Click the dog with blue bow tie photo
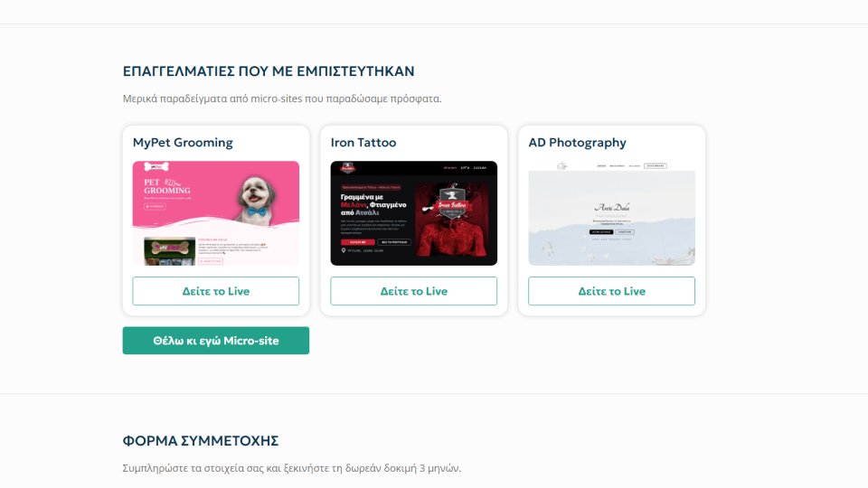 (x=256, y=199)
